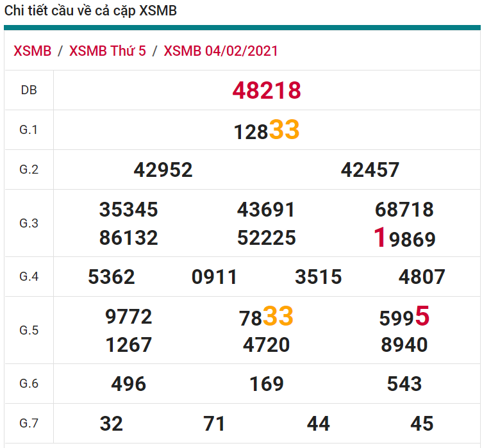Viewport: 482px width, 448px height.
Task: Click the G.5 row label
Action: click(29, 330)
